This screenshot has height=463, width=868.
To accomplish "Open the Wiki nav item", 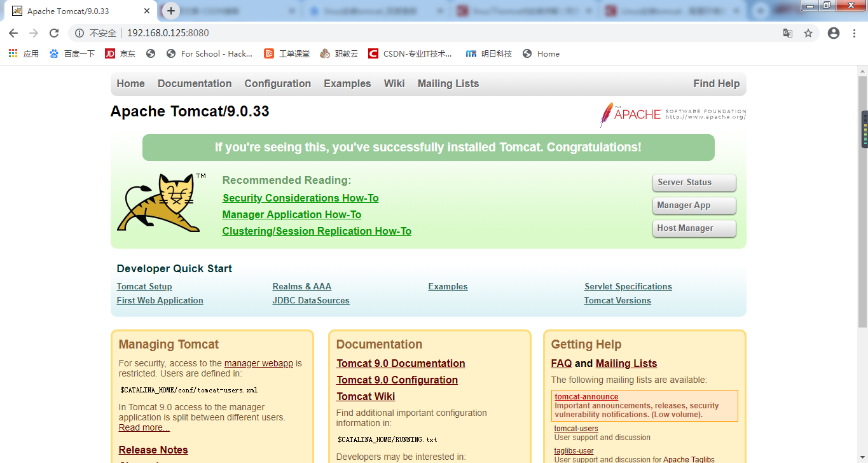I will (394, 83).
